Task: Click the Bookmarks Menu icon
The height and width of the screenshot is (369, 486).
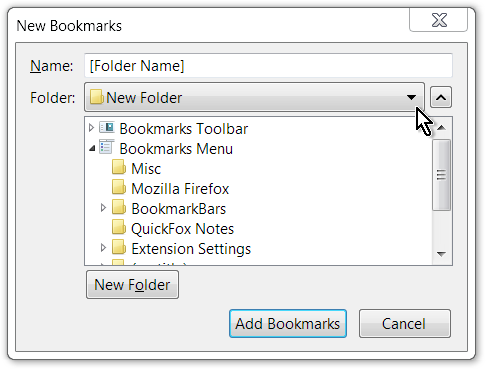Action: click(107, 148)
